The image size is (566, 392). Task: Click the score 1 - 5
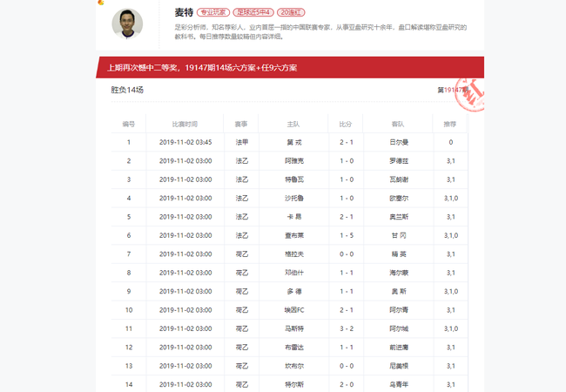coord(347,235)
